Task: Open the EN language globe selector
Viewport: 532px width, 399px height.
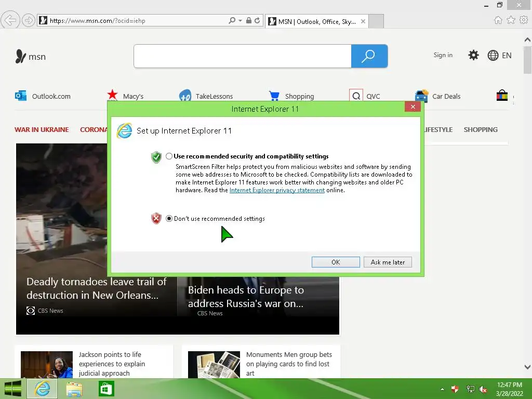Action: click(499, 55)
